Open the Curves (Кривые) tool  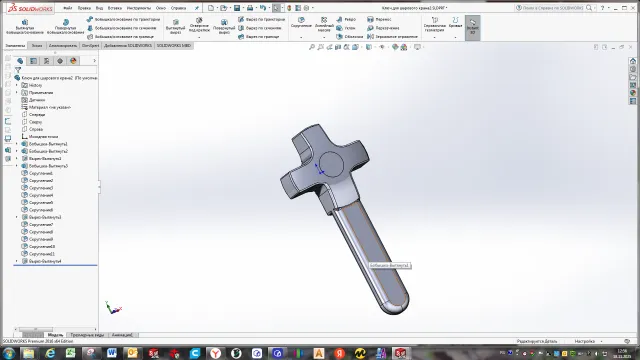(x=455, y=22)
